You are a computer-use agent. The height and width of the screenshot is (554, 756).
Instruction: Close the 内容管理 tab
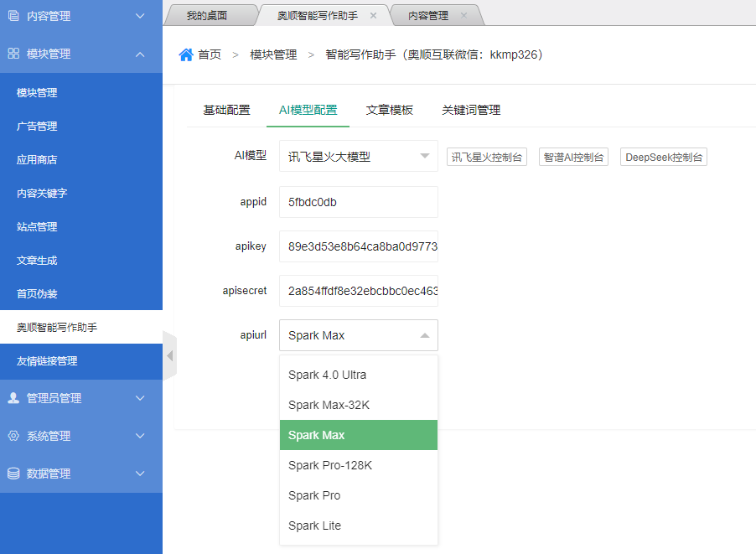[x=463, y=16]
